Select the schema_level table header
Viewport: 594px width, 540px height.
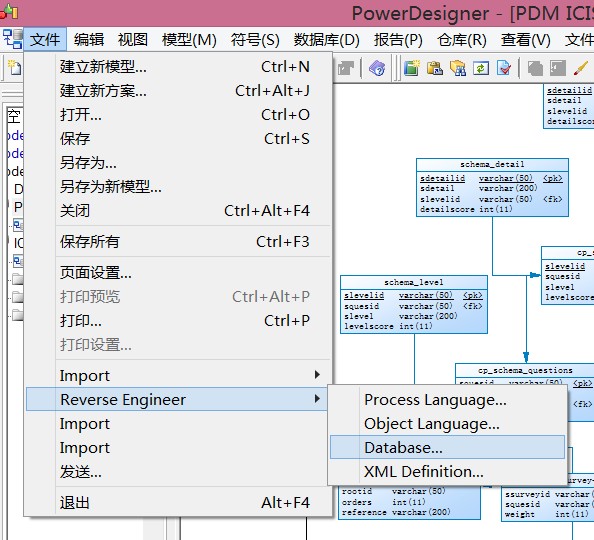pos(414,282)
